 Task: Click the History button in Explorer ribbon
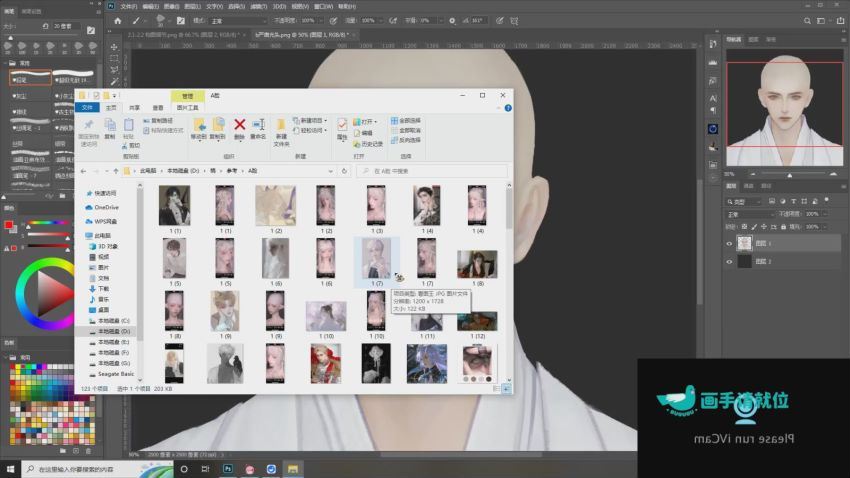368,144
